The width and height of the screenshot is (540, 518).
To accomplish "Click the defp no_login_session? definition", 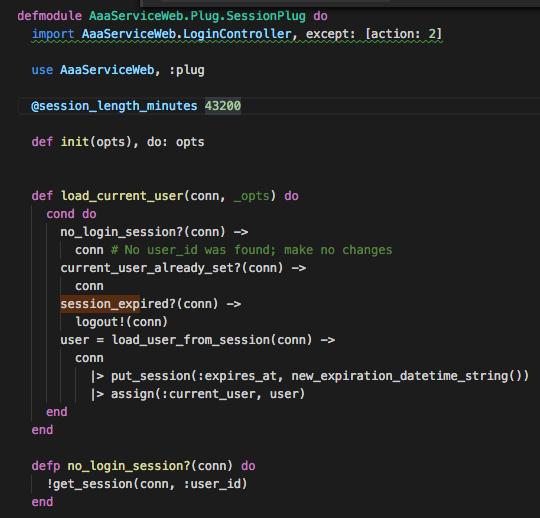I will 143,466.
